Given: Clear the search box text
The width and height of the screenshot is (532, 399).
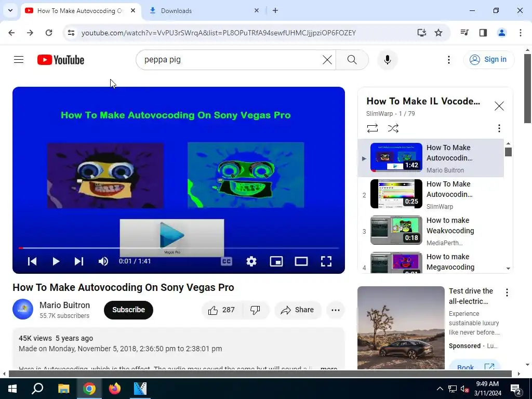Looking at the screenshot, I should 327,60.
